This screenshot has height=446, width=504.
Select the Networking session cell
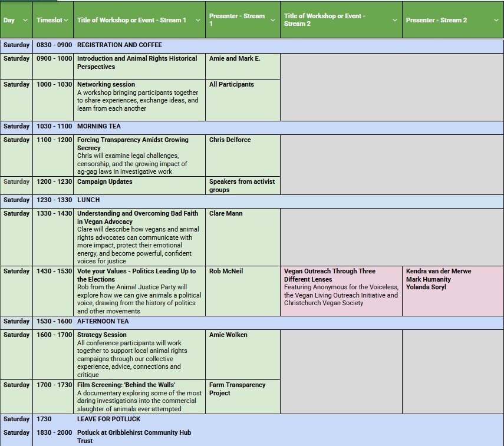[139, 100]
